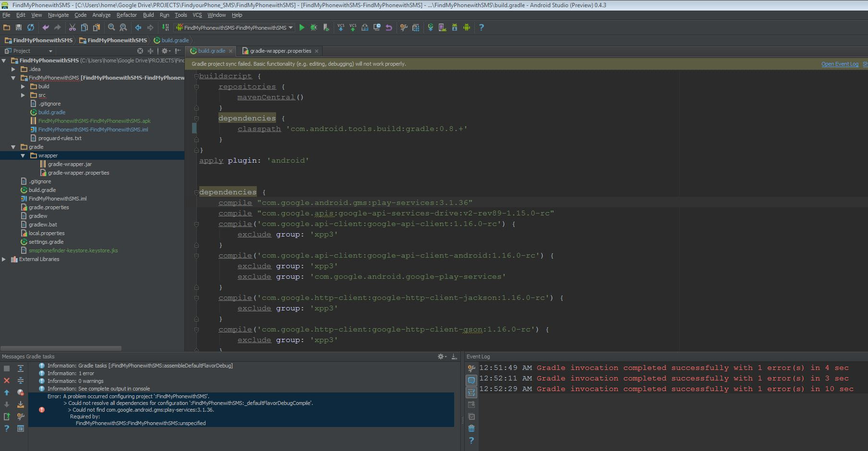Click the Undo arrow toolbar icon
This screenshot has width=868, height=451.
[x=46, y=27]
